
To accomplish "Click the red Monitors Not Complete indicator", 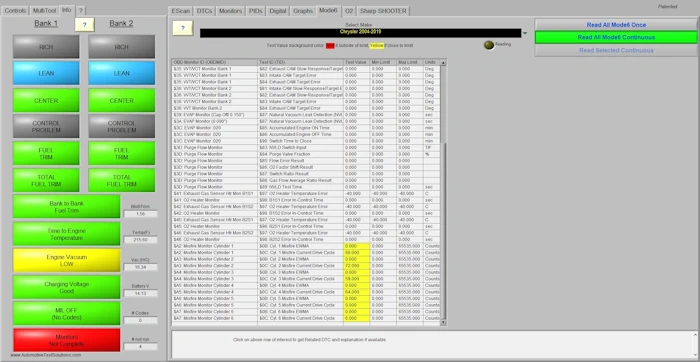I will (67, 341).
